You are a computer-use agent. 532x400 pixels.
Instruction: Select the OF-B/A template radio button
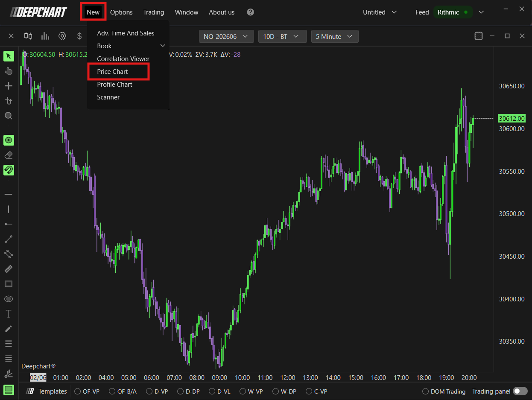coord(112,391)
